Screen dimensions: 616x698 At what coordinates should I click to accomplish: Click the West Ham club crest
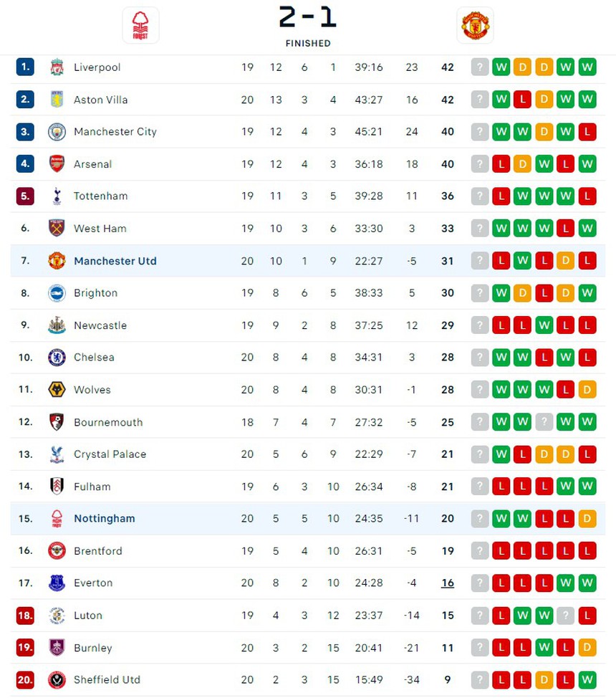pyautogui.click(x=57, y=229)
